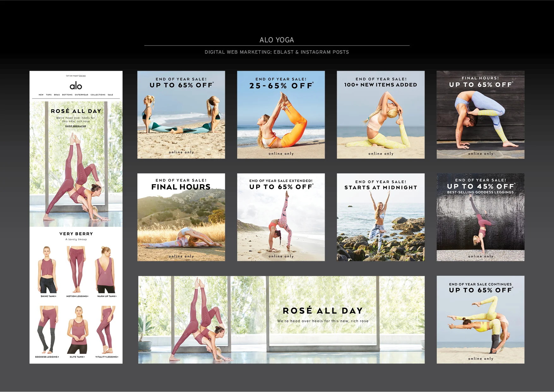Click the ELITE TANK product link
554x392 pixels.
(77, 357)
